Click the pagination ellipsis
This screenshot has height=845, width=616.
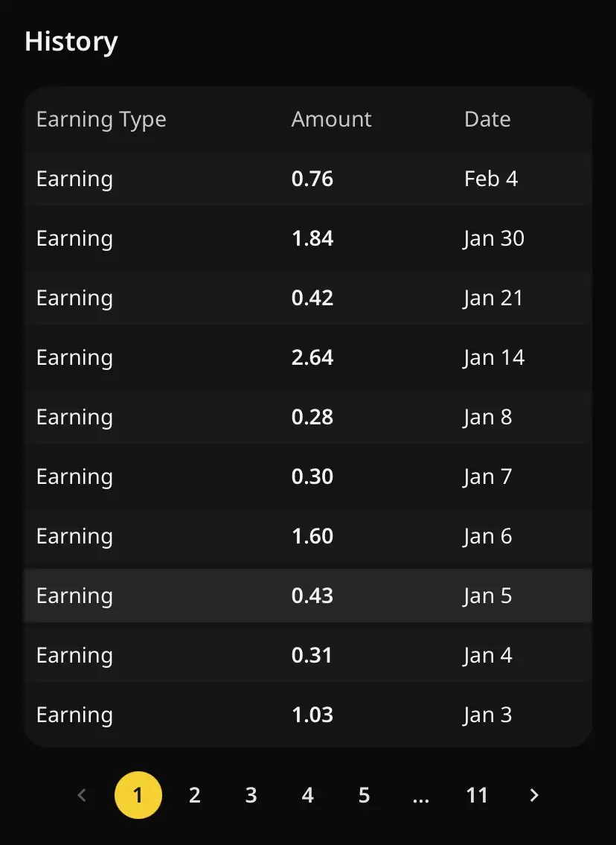420,797
